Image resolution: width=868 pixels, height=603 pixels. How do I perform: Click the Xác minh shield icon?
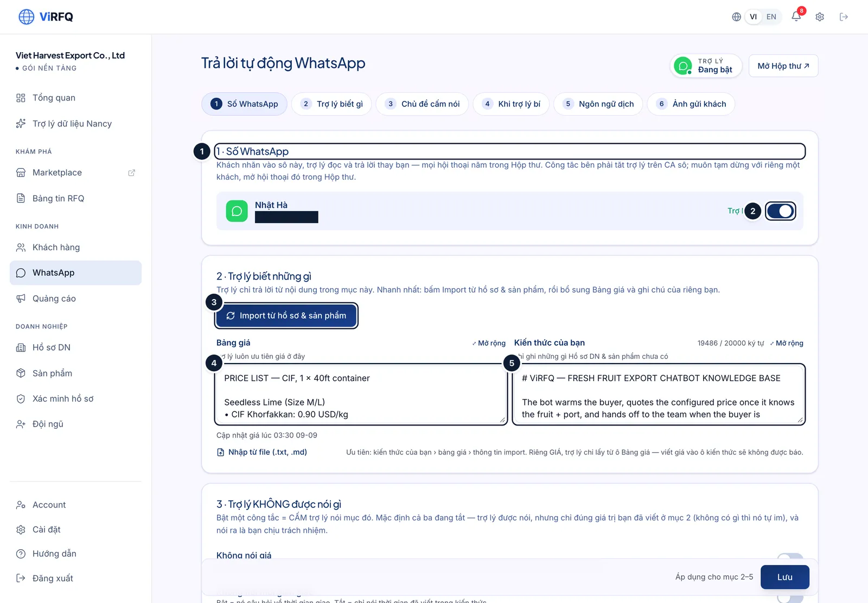tap(21, 399)
